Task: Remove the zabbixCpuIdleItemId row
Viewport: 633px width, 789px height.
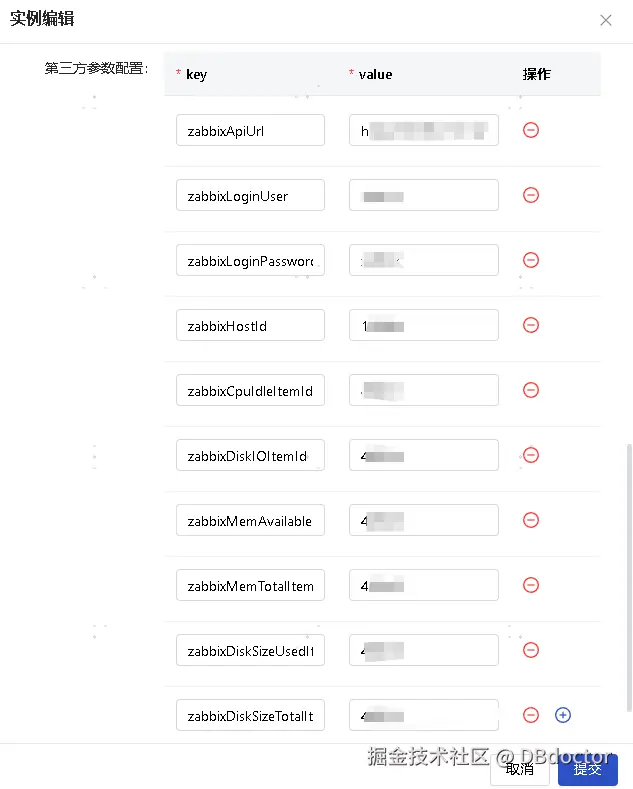Action: click(x=531, y=390)
